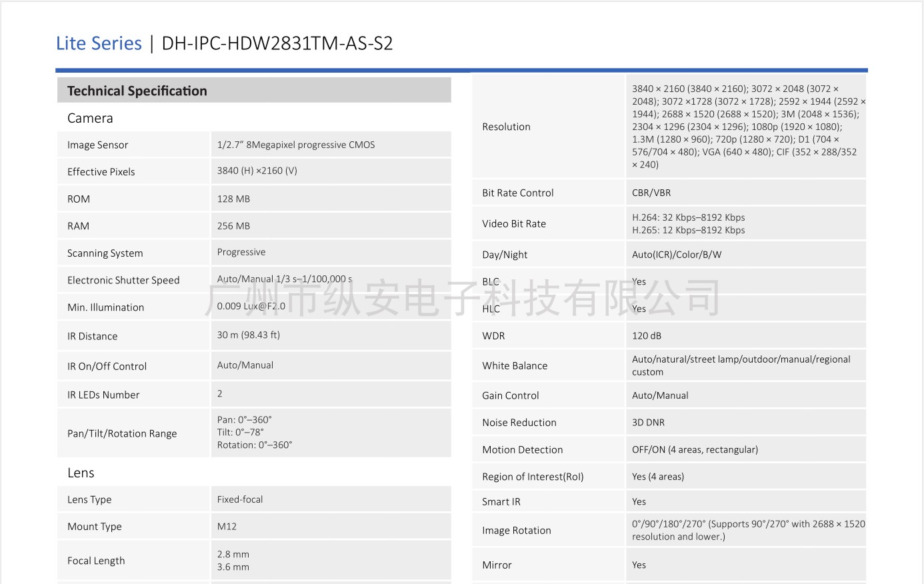The height and width of the screenshot is (584, 924).
Task: Click the "Technical Specification" header
Action: 137,91
